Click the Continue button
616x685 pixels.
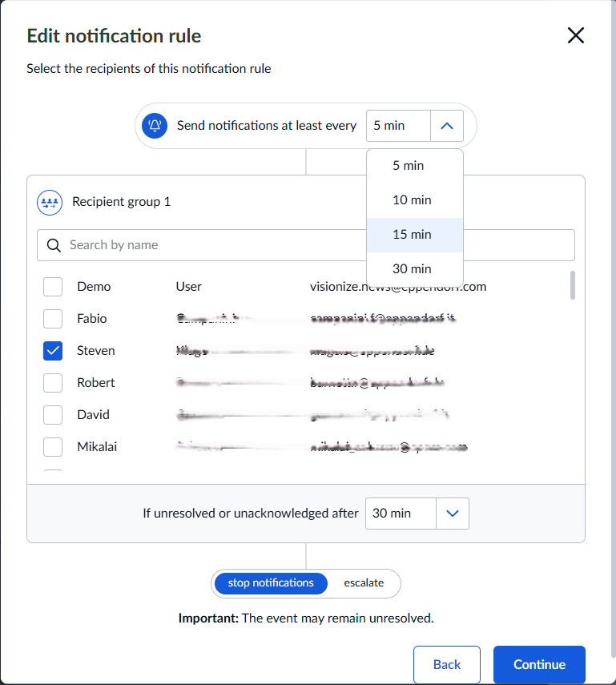point(538,664)
